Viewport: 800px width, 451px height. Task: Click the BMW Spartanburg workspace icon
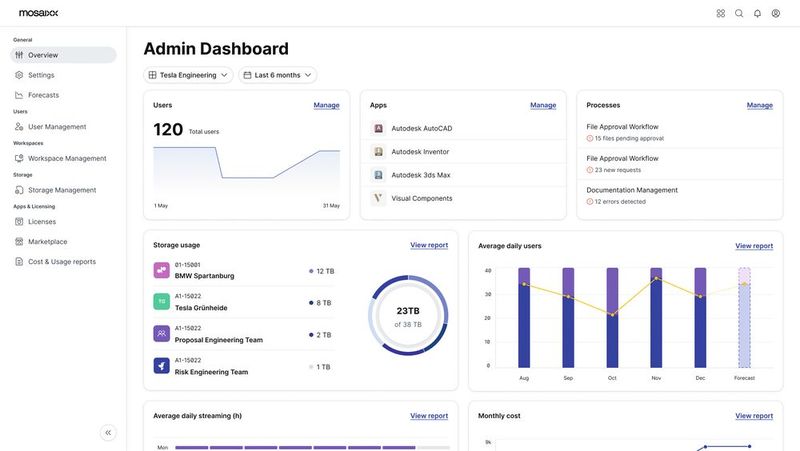tap(162, 270)
